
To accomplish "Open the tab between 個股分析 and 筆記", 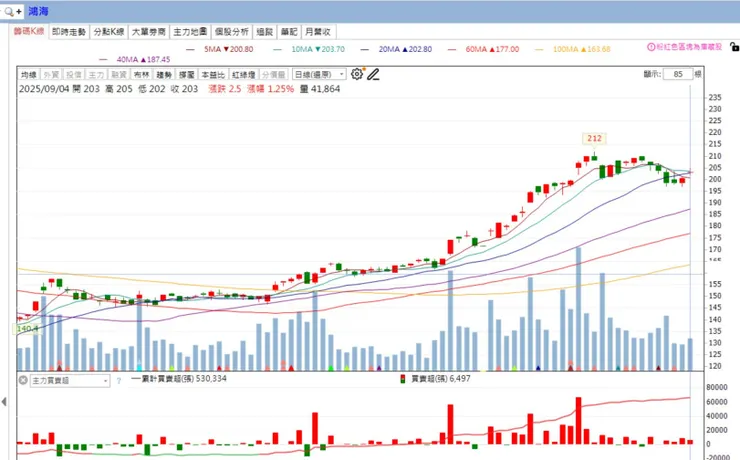I will click(x=265, y=32).
